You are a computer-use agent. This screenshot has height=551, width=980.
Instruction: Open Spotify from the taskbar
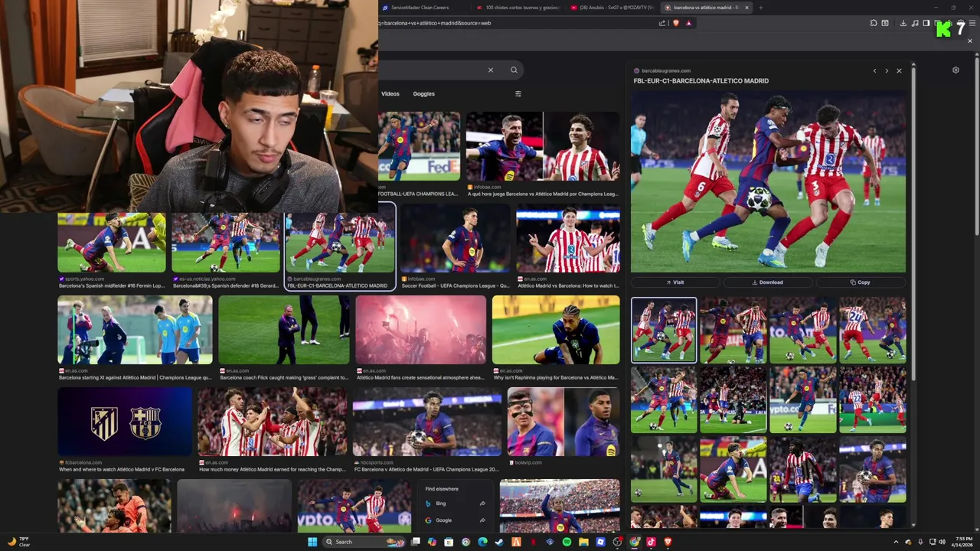click(567, 542)
